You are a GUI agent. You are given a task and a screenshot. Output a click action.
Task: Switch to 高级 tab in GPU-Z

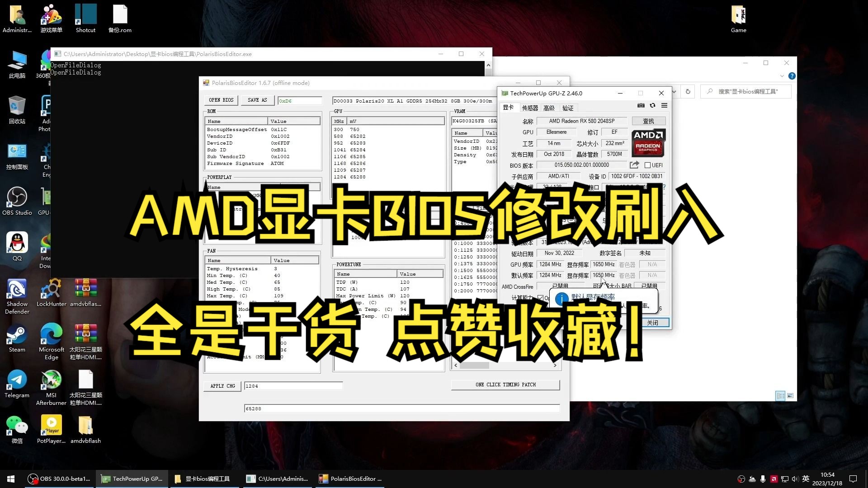point(549,108)
